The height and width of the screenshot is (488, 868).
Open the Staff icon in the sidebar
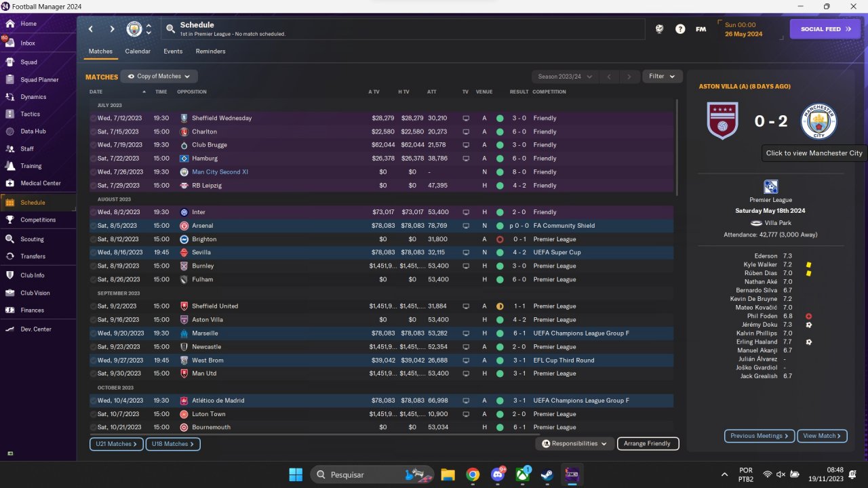[x=9, y=148]
